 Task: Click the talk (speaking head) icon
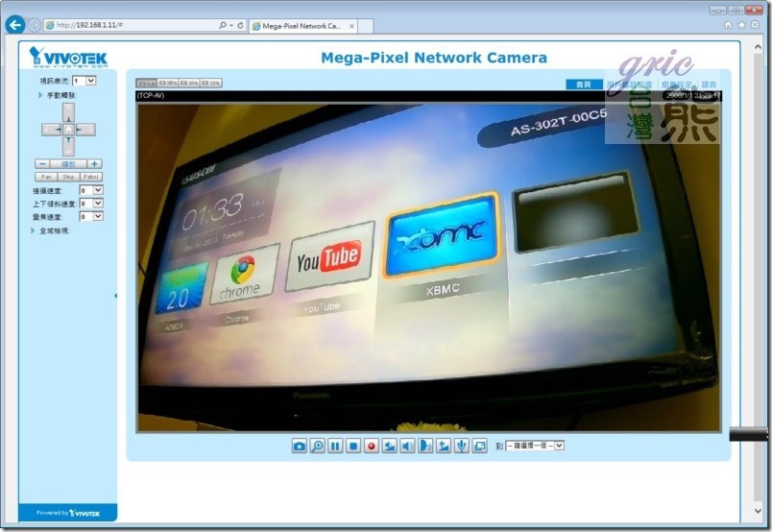[425, 446]
